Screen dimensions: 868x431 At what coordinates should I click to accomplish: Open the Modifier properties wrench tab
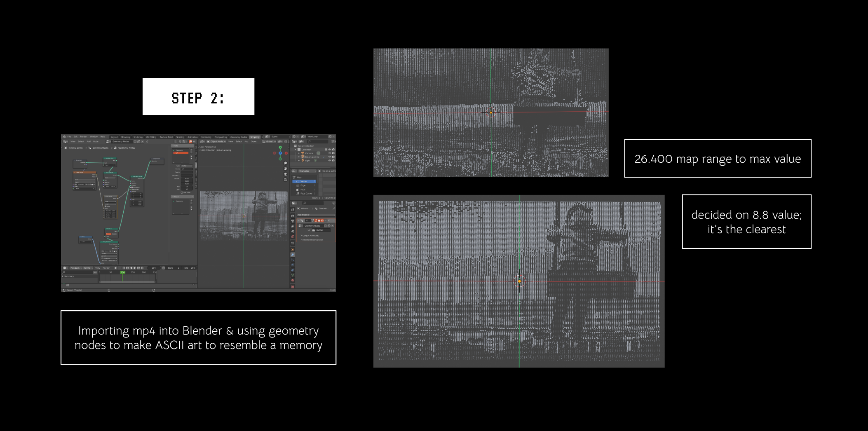pyautogui.click(x=293, y=255)
